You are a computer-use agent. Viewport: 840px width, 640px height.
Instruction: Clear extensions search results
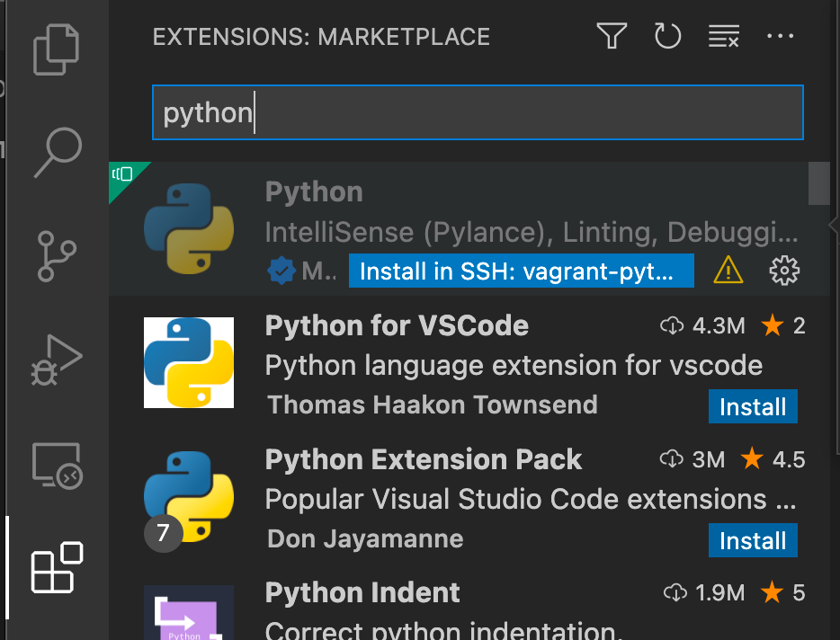point(723,37)
